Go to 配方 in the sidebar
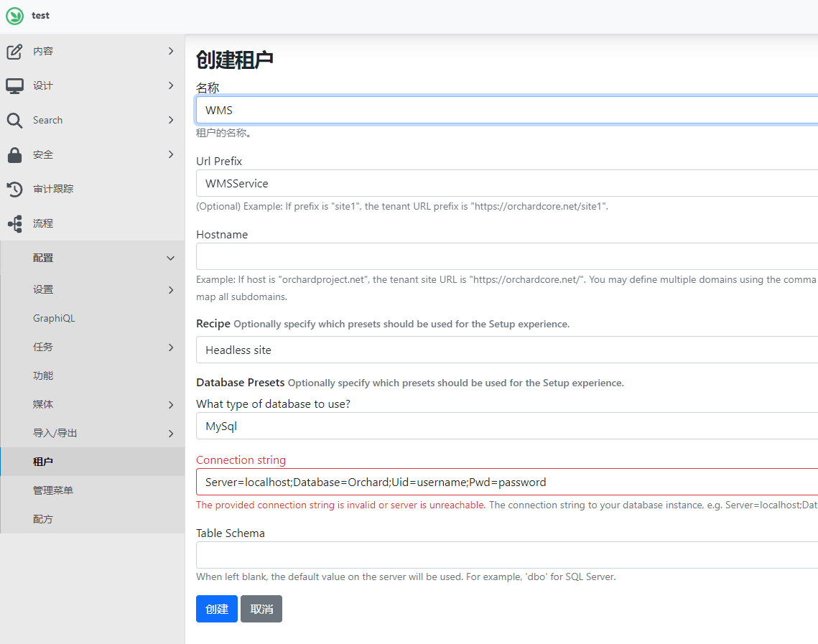This screenshot has width=818, height=644. 42,518
